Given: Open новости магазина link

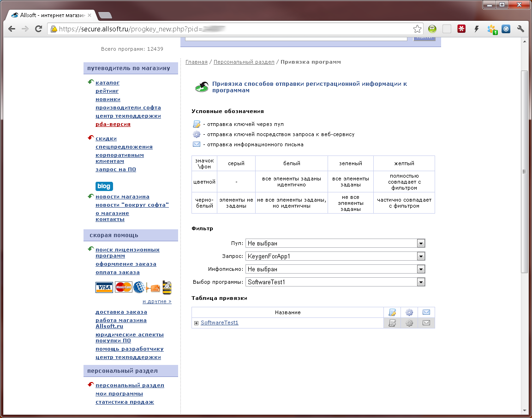Looking at the screenshot, I should pos(122,197).
